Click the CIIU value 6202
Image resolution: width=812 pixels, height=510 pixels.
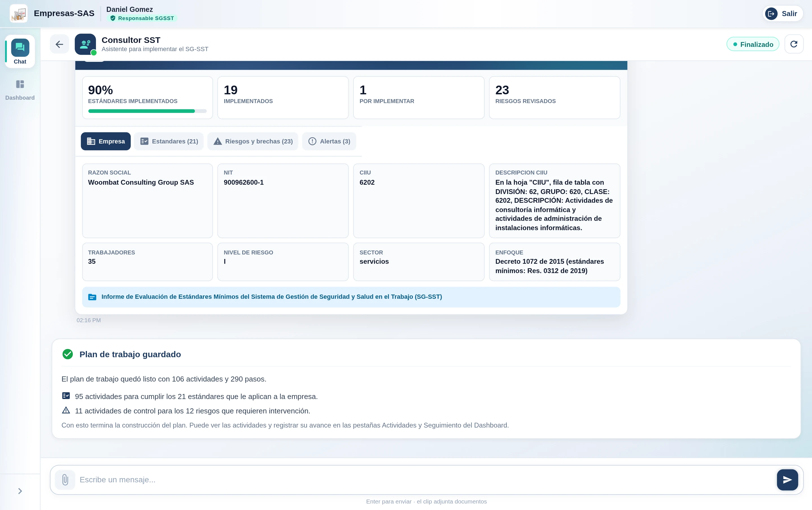click(x=367, y=182)
